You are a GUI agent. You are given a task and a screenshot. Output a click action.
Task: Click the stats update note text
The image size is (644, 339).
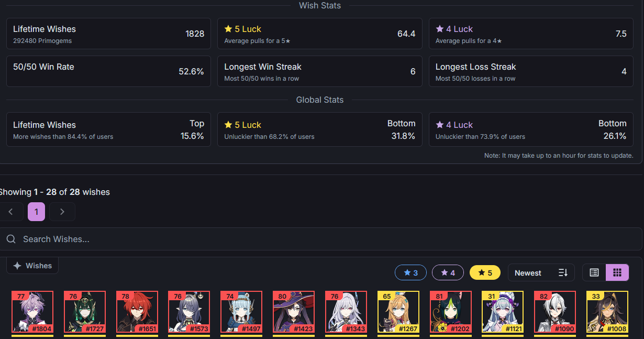click(x=559, y=155)
